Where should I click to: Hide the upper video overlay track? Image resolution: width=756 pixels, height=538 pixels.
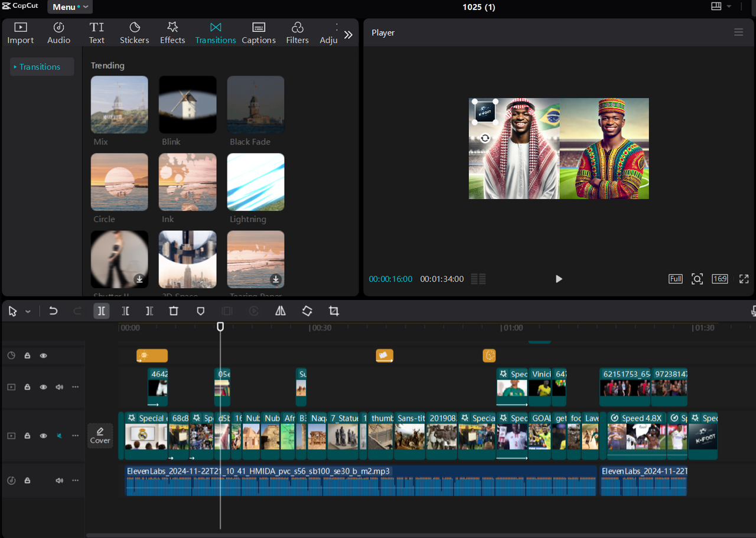tap(43, 387)
